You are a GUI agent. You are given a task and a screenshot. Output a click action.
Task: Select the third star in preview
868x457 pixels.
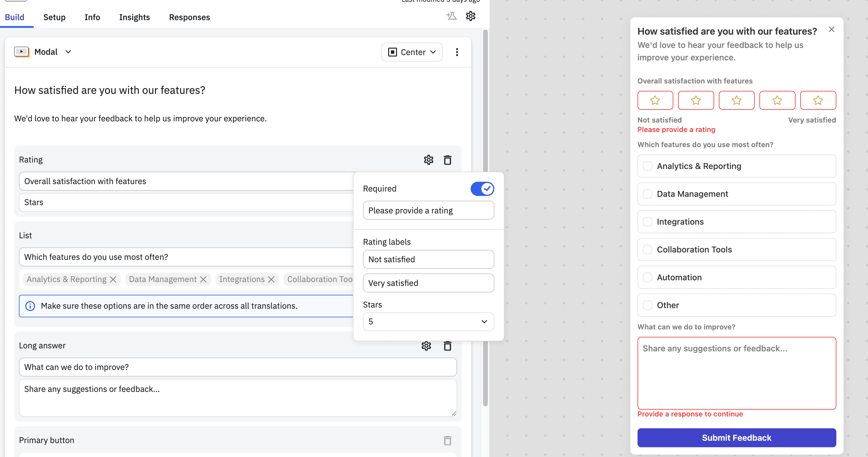[736, 100]
